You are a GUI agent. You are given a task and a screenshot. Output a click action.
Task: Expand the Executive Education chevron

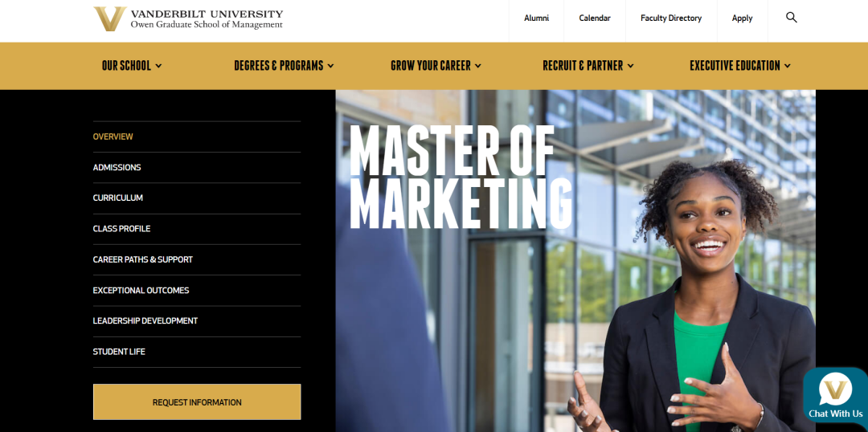[x=787, y=66]
